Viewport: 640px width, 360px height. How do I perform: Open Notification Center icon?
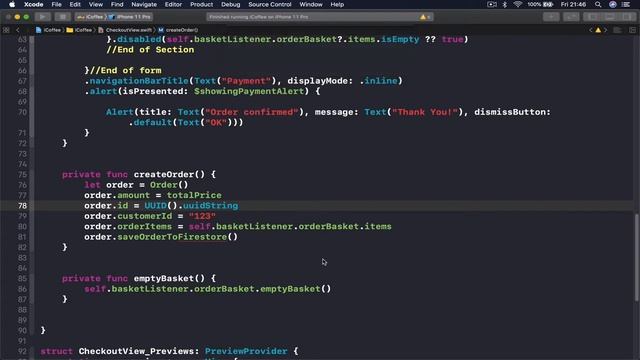coord(626,4)
